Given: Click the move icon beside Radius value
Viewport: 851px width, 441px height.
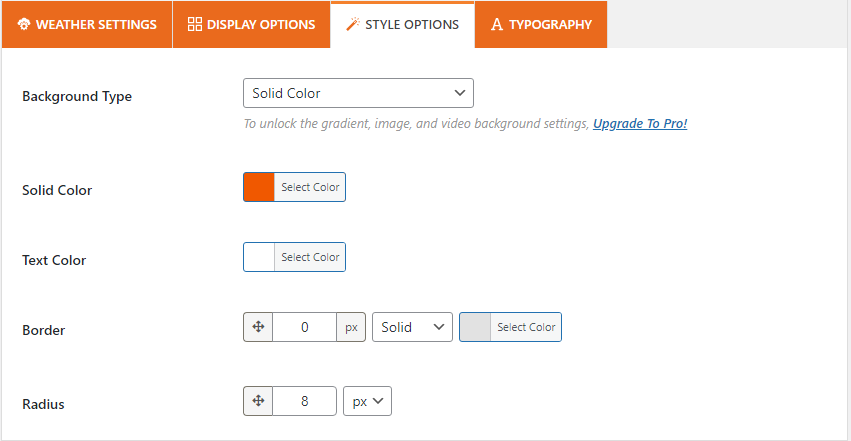Looking at the screenshot, I should [x=258, y=401].
